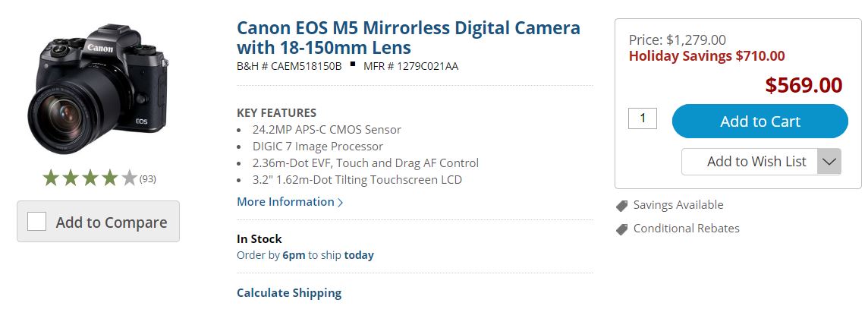This screenshot has width=868, height=325.
Task: Click the quantity input field
Action: click(643, 118)
